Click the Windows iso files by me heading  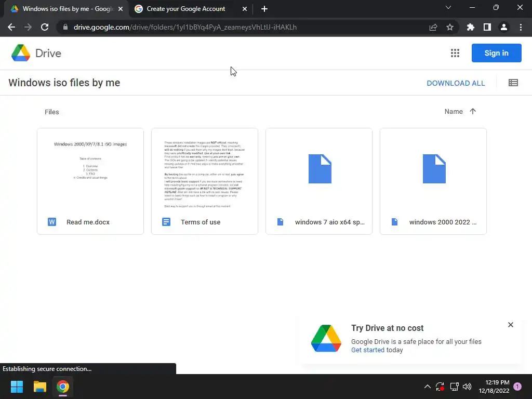point(64,83)
